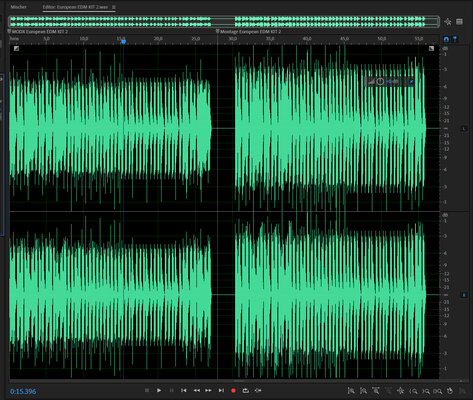Viewport: 473px width, 400px height.
Task: Click the overview waveform navigator bar
Action: coord(224,22)
